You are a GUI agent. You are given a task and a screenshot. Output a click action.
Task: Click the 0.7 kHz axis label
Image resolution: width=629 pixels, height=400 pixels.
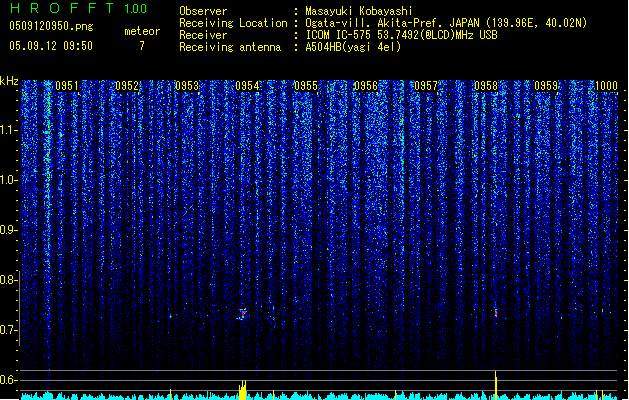coord(8,330)
